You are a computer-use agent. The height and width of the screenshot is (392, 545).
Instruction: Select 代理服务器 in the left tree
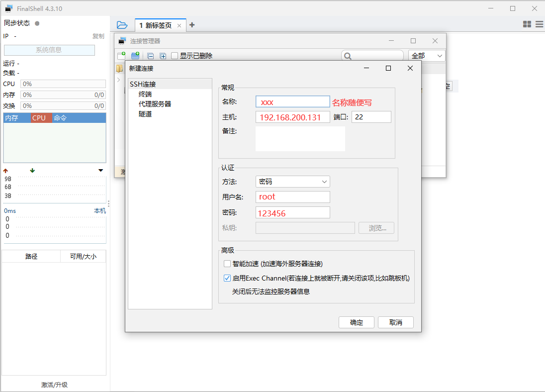[155, 104]
